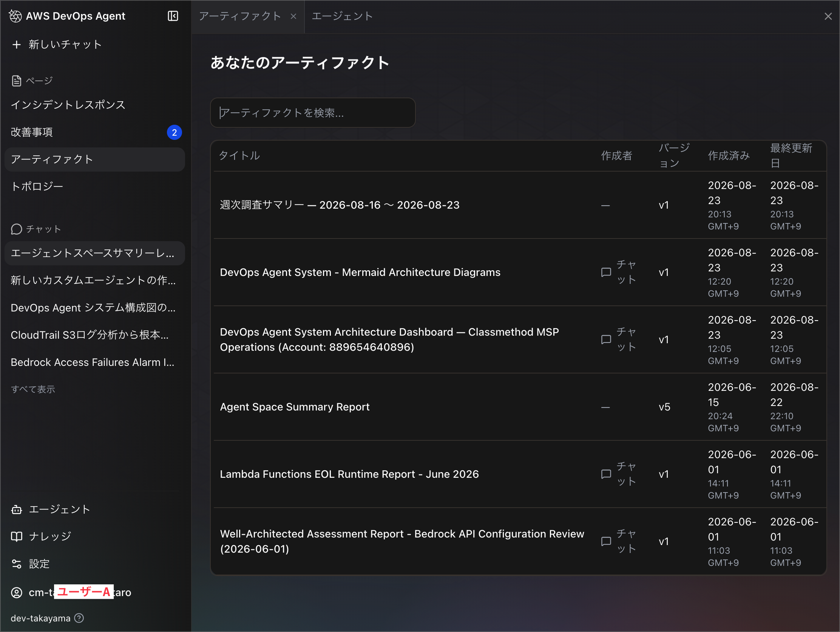
Task: Start a 新しいチャット
Action: pyautogui.click(x=57, y=45)
